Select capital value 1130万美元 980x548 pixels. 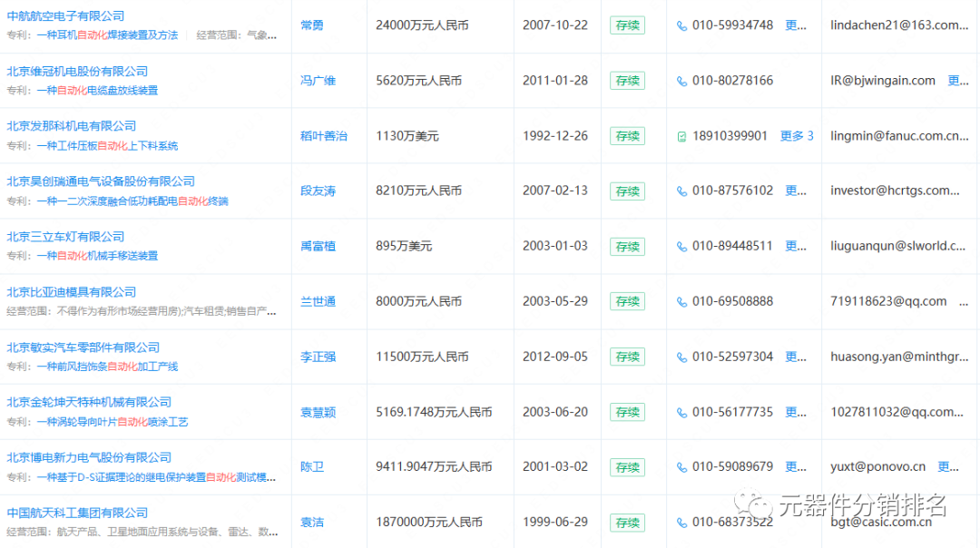pos(407,136)
